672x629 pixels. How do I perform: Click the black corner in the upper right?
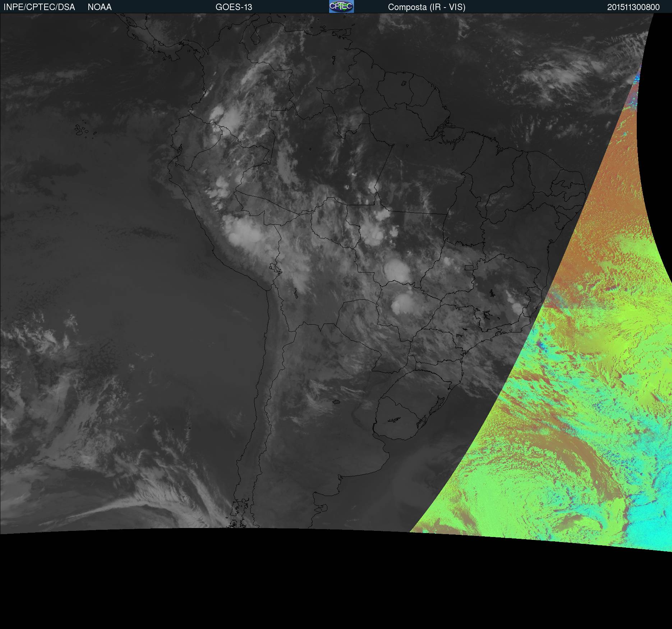(661, 54)
